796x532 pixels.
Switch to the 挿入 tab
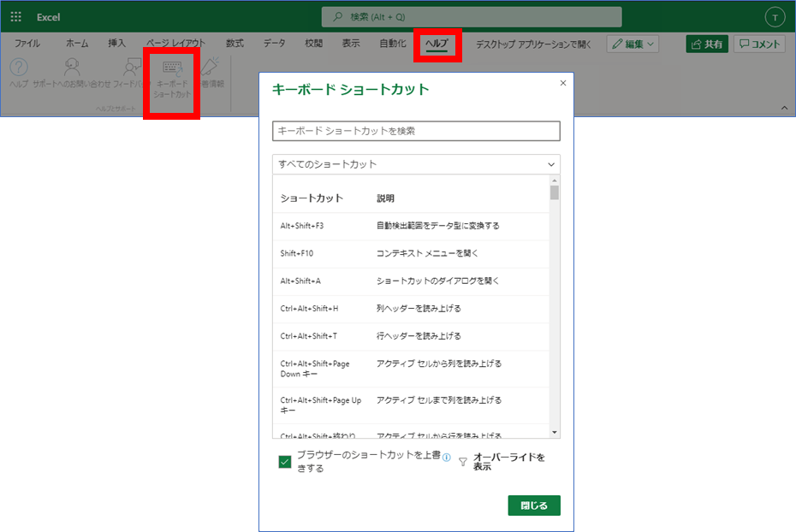click(x=116, y=44)
